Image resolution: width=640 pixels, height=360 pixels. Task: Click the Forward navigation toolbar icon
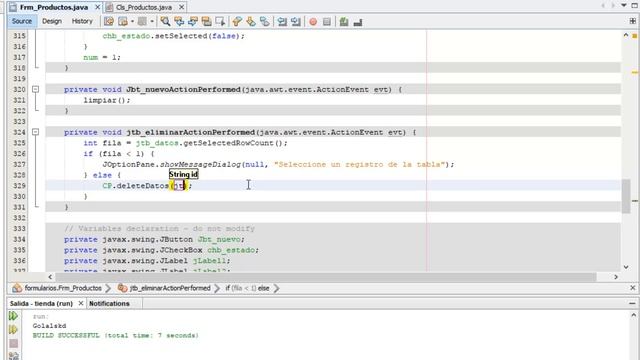pyautogui.click(x=142, y=22)
